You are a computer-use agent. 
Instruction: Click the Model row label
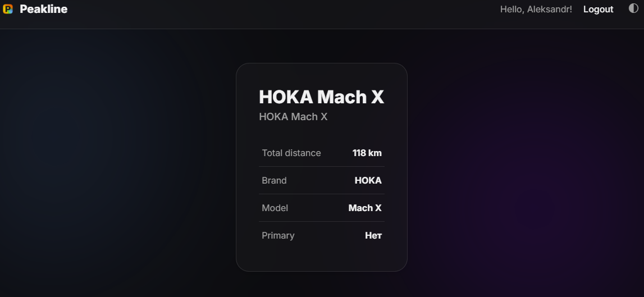point(275,208)
